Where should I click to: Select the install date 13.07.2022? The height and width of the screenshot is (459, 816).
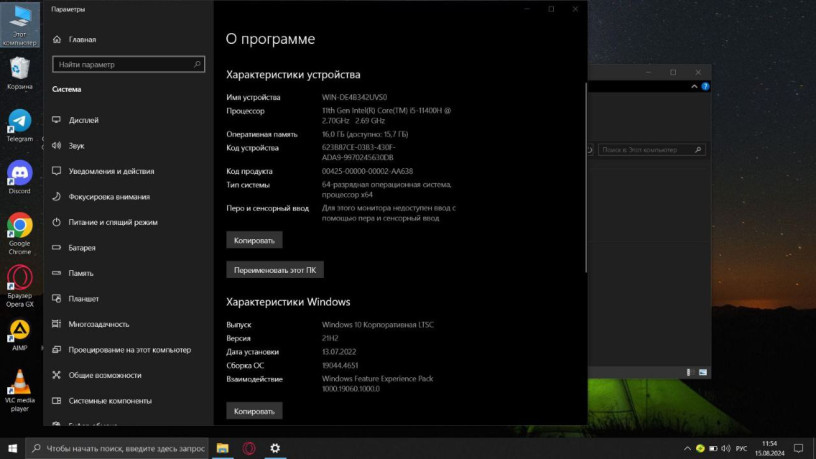pyautogui.click(x=339, y=352)
